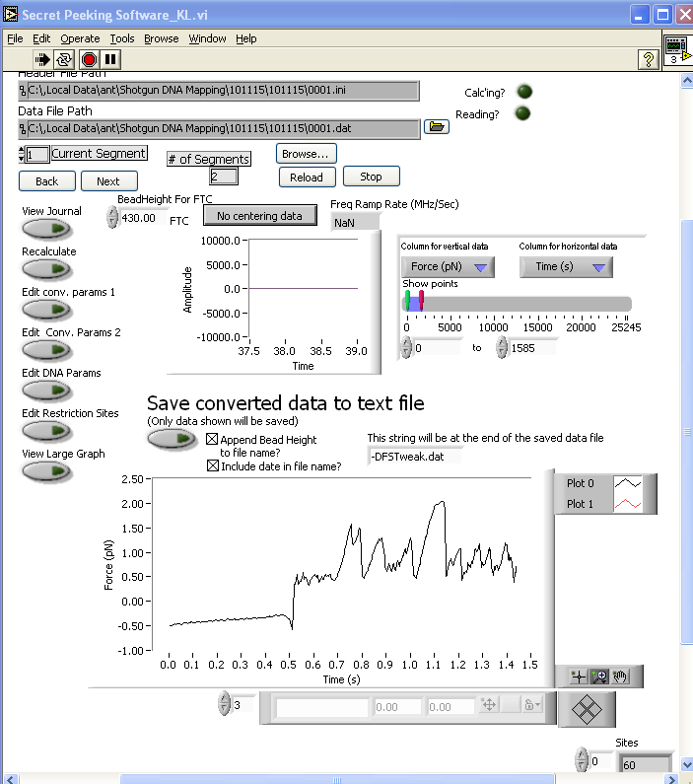The width and height of the screenshot is (693, 784).
Task: Select the crosshair cursor tool in graph palette
Action: pyautogui.click(x=579, y=676)
